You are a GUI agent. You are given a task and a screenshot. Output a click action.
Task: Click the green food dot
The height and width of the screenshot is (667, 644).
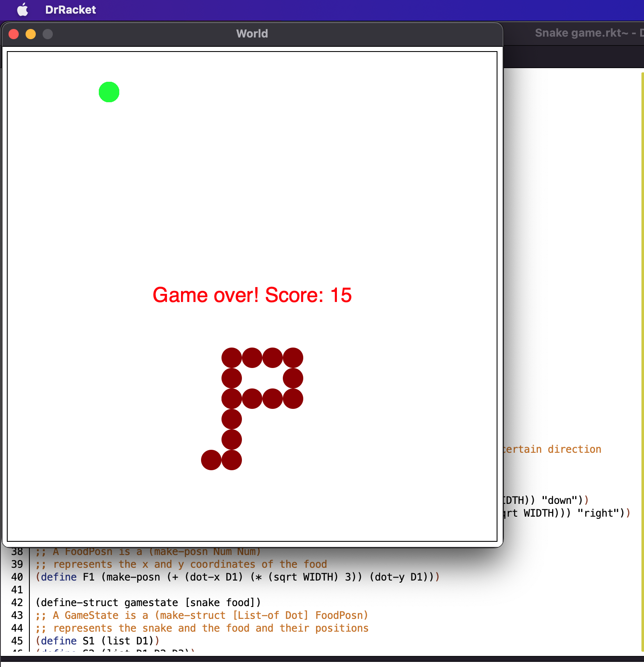tap(109, 92)
